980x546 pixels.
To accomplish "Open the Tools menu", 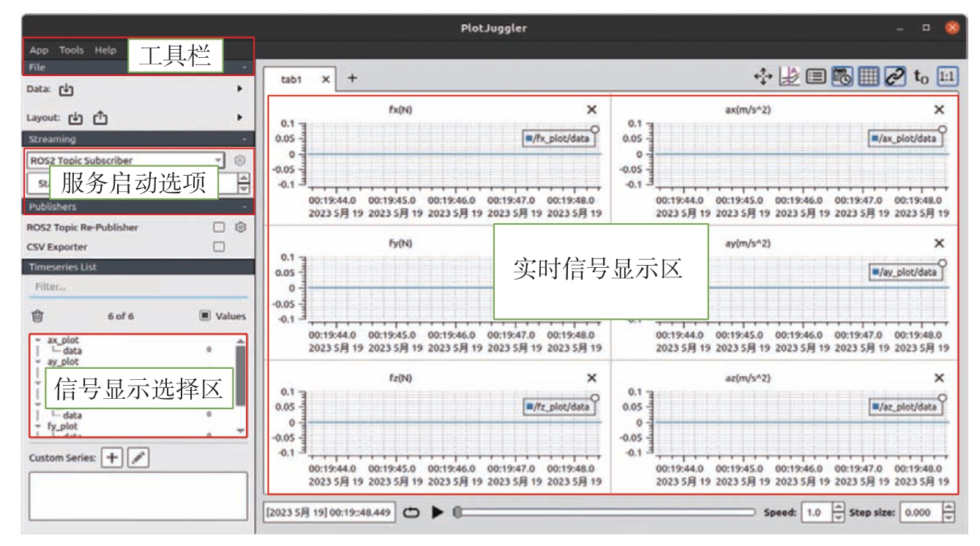I will click(72, 51).
